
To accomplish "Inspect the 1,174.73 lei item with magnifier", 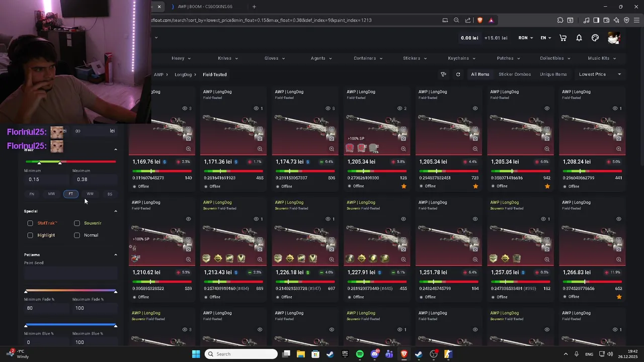I will pos(332,149).
